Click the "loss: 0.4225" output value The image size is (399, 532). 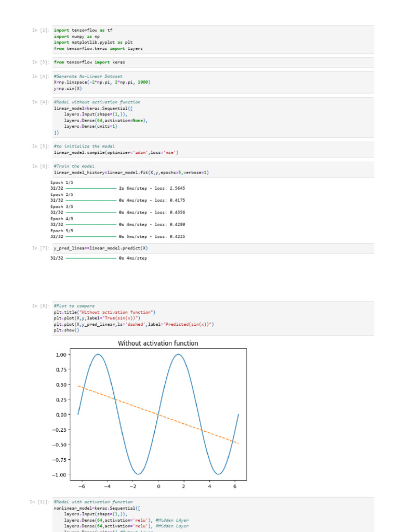[170, 236]
